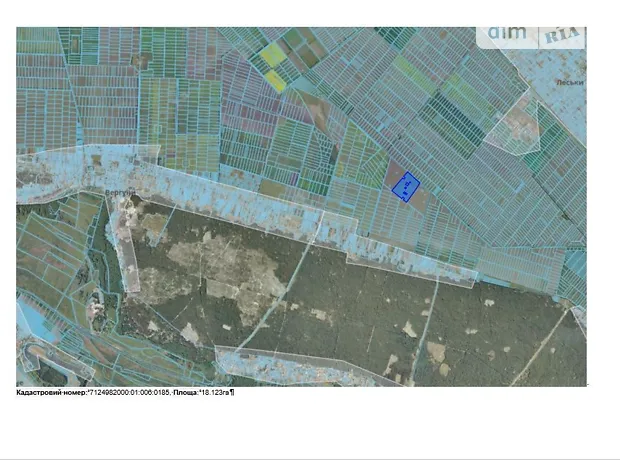
Task: Click the blue highlighted land parcel
Action: click(405, 187)
